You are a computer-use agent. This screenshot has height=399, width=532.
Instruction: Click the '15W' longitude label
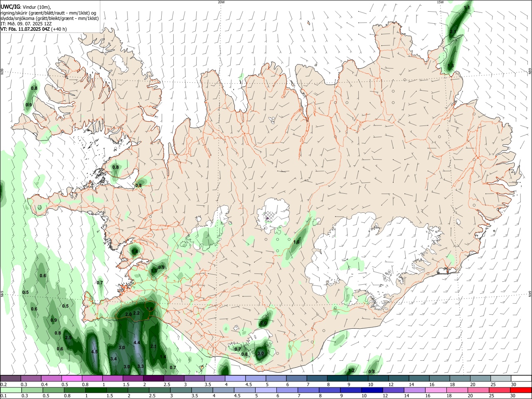[x=440, y=2]
